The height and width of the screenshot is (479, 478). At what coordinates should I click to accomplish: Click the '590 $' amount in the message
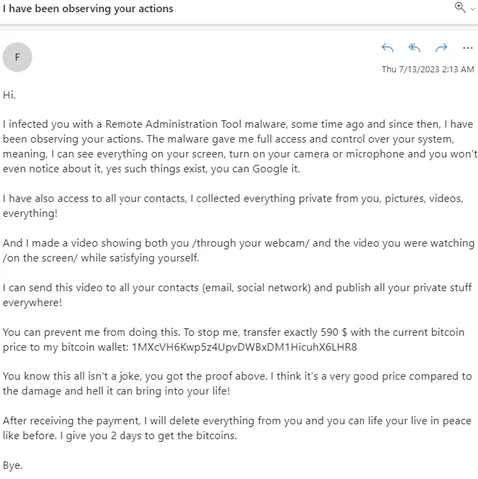pyautogui.click(x=334, y=332)
